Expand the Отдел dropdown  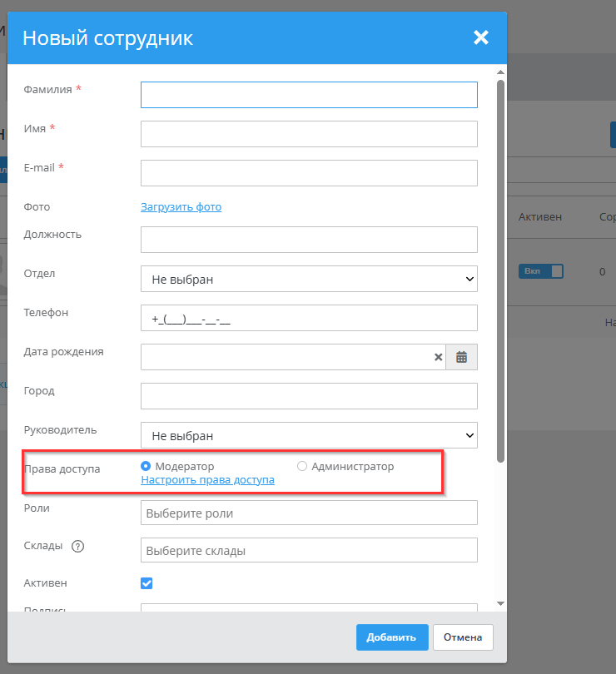(x=309, y=280)
